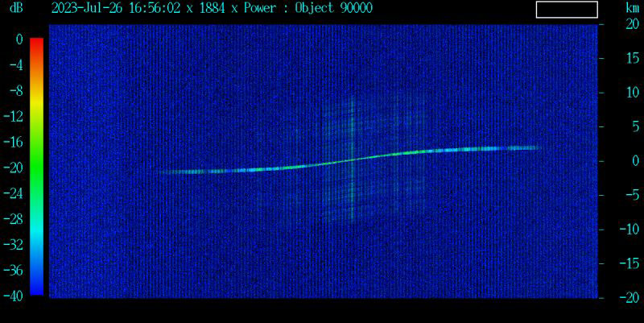
Task: Click the '-8' dB scale value
Action: (x=16, y=91)
